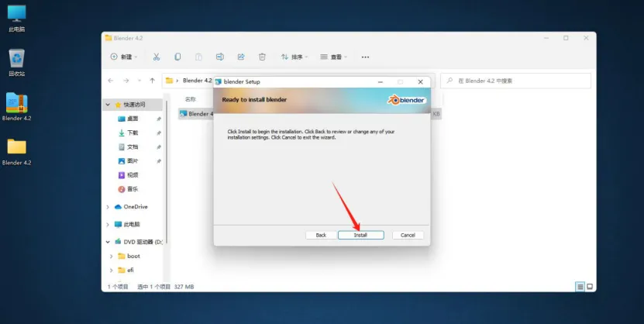This screenshot has height=324, width=644.
Task: Click the pin icon next to 桌面
Action: pyautogui.click(x=159, y=119)
